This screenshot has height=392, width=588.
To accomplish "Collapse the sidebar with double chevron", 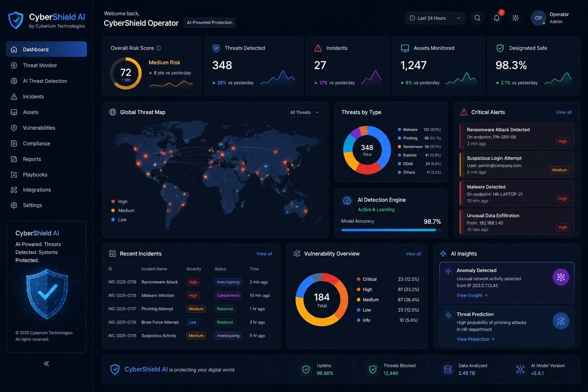I will (x=46, y=364).
